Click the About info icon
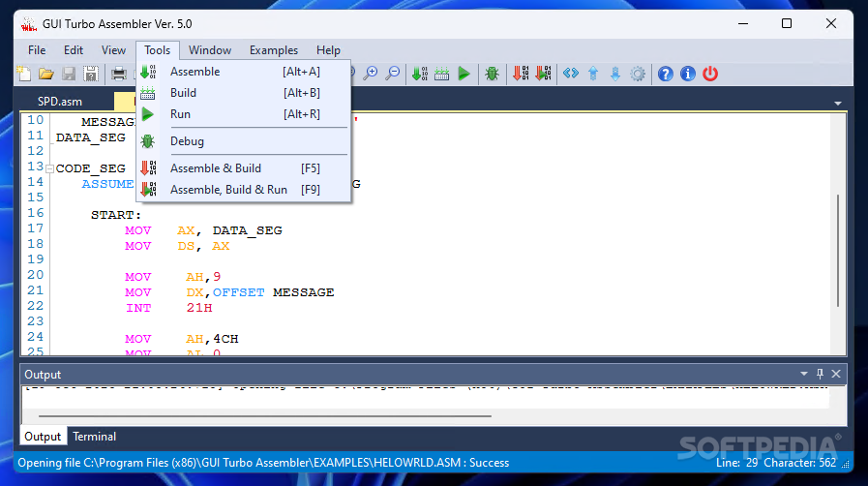Image resolution: width=868 pixels, height=486 pixels. pyautogui.click(x=688, y=73)
